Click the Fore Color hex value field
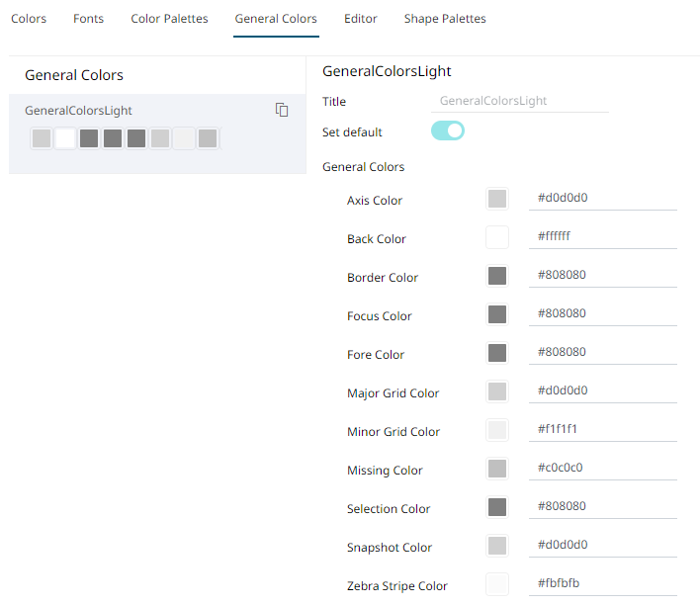 (603, 352)
